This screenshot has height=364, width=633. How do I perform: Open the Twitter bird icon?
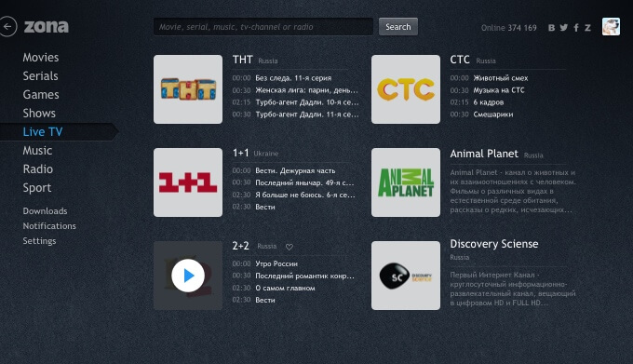tap(564, 27)
